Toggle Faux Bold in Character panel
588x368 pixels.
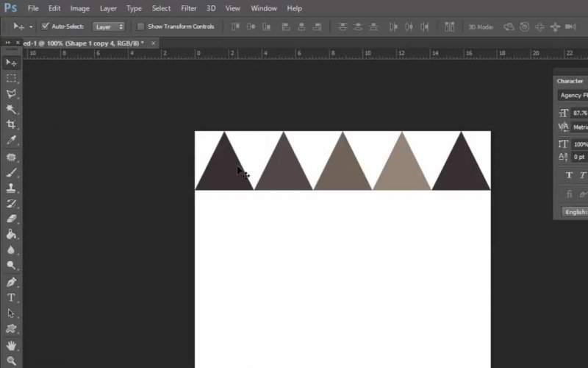(569, 175)
